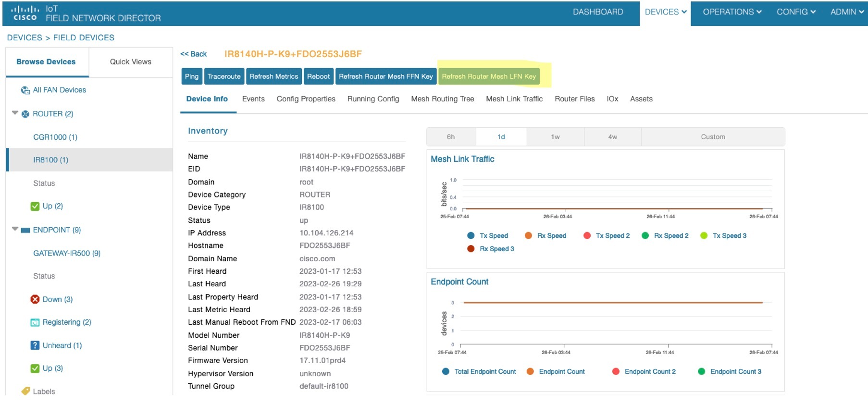Click Refresh Router Mesh FFN Key button
868x415 pixels.
coord(386,77)
